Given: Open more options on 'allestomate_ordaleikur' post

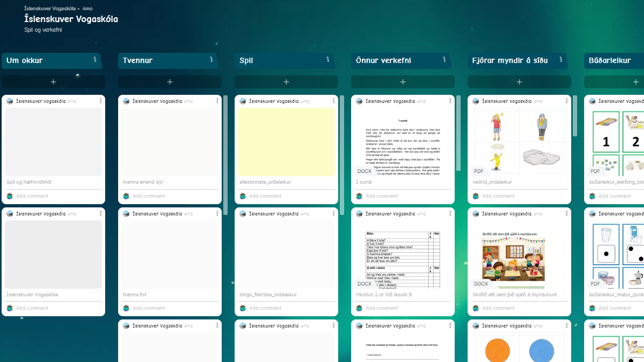Looking at the screenshot, I should tap(334, 101).
